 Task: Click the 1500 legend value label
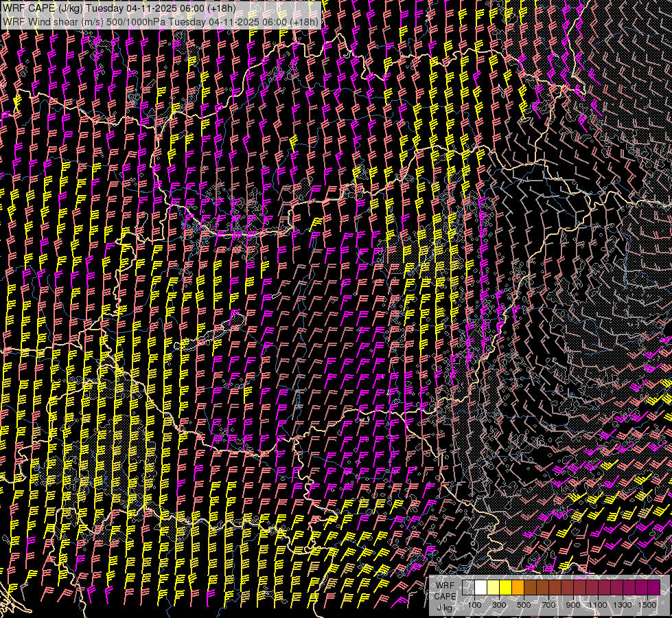pyautogui.click(x=647, y=605)
